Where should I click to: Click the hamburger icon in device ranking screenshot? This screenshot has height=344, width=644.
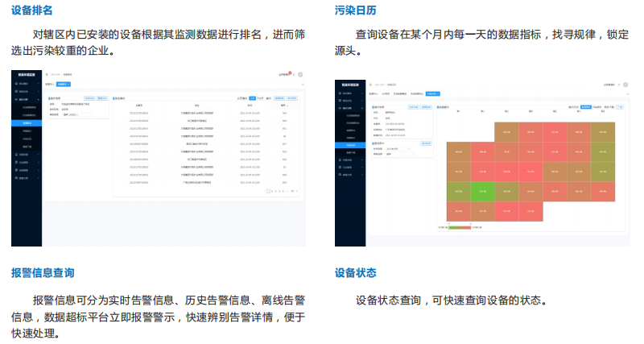pos(46,74)
